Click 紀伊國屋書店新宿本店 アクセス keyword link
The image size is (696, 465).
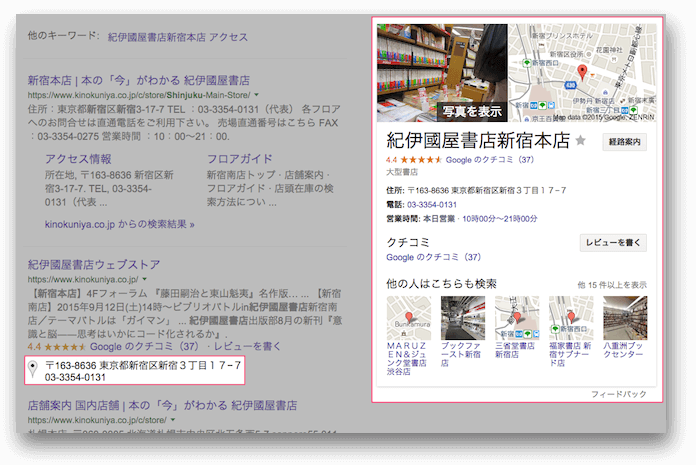pos(178,37)
